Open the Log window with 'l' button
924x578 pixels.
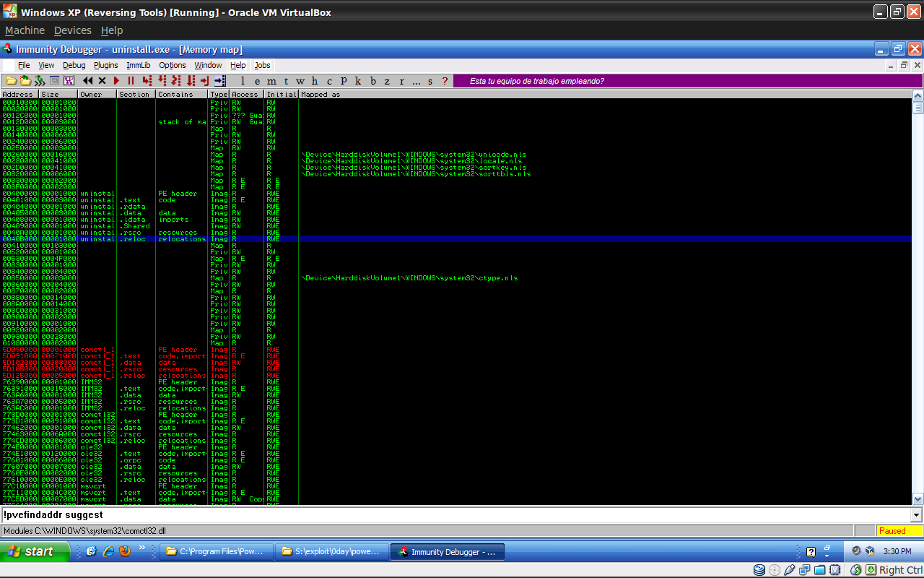[x=243, y=81]
